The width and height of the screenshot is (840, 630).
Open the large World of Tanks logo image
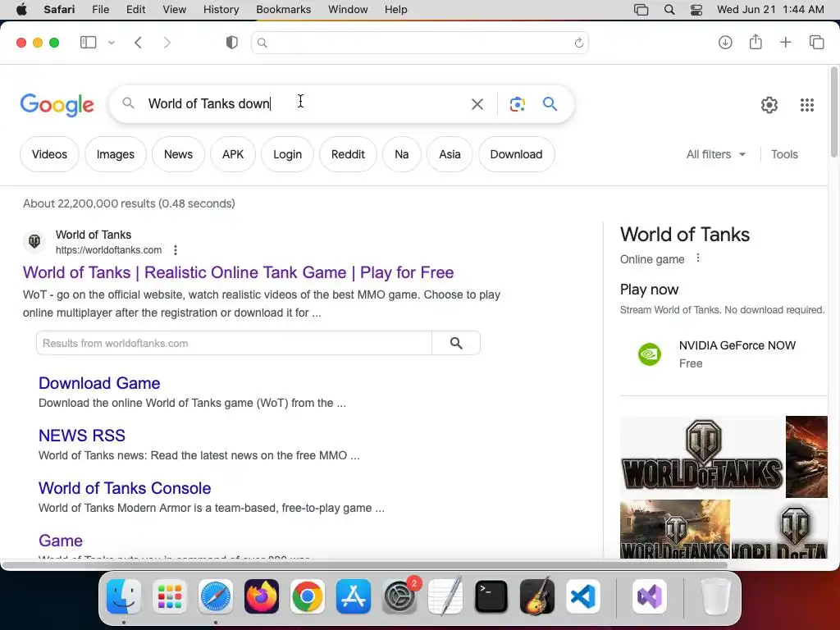coord(702,456)
